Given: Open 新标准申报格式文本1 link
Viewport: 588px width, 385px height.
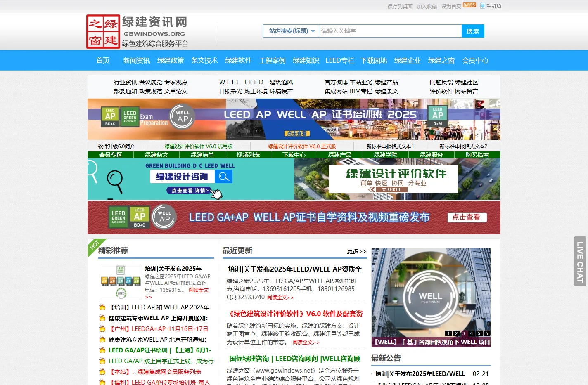Looking at the screenshot, I should (x=390, y=146).
